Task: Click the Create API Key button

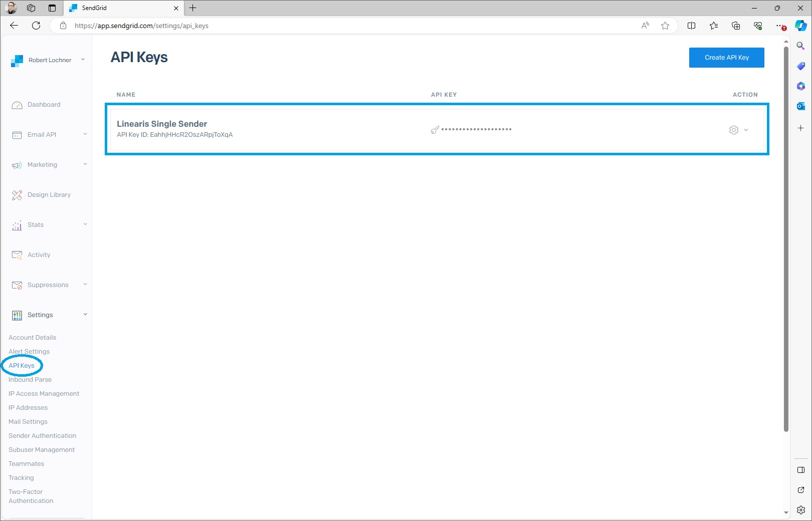Action: click(x=726, y=58)
